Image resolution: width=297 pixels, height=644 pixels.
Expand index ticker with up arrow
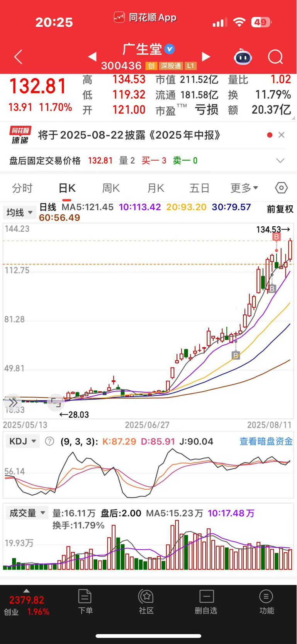(26, 591)
